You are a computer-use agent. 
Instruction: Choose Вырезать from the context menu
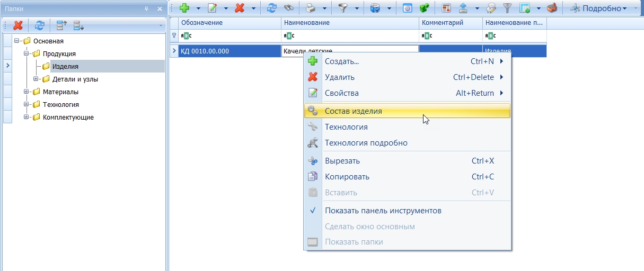[x=407, y=161]
